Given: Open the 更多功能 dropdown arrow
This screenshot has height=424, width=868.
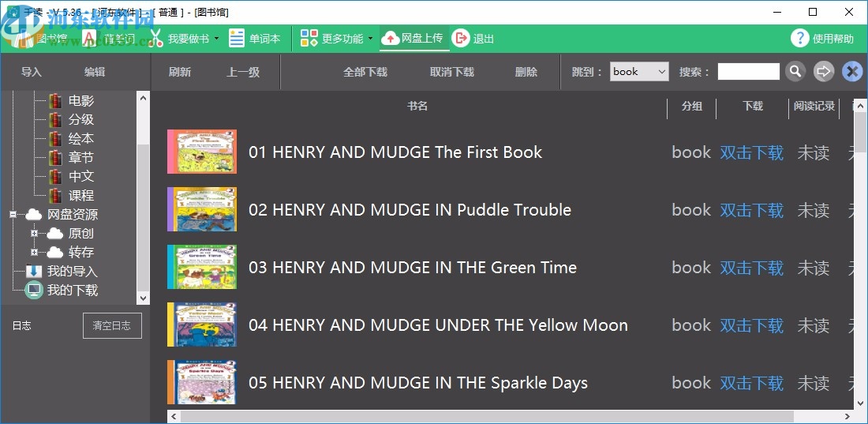Looking at the screenshot, I should point(370,38).
